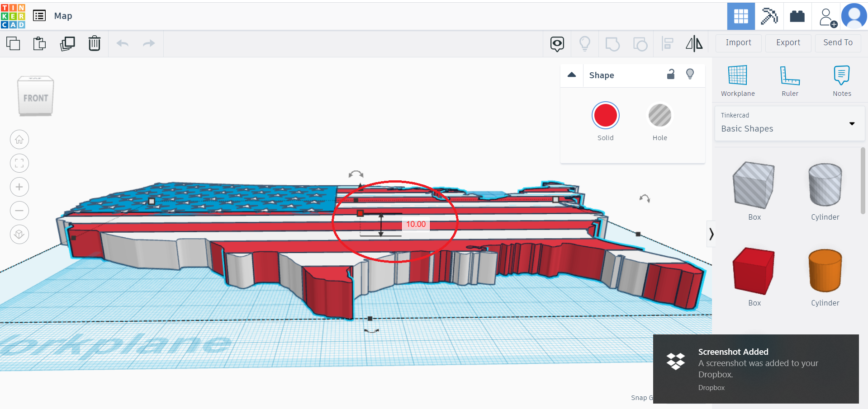This screenshot has width=868, height=409.
Task: Redo the last action
Action: click(x=149, y=43)
